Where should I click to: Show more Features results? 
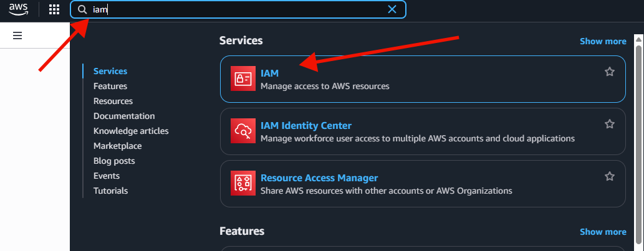603,232
